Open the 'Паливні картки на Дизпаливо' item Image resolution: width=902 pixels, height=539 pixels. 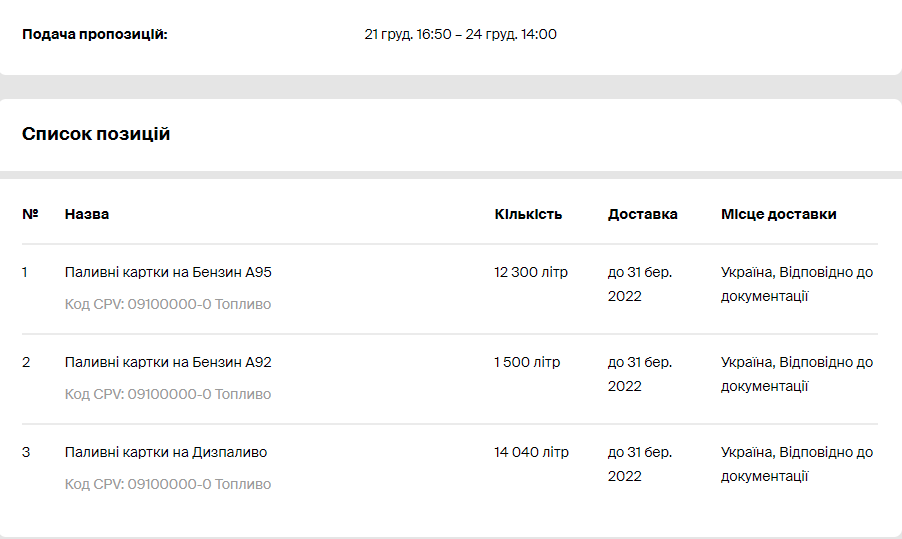[166, 452]
